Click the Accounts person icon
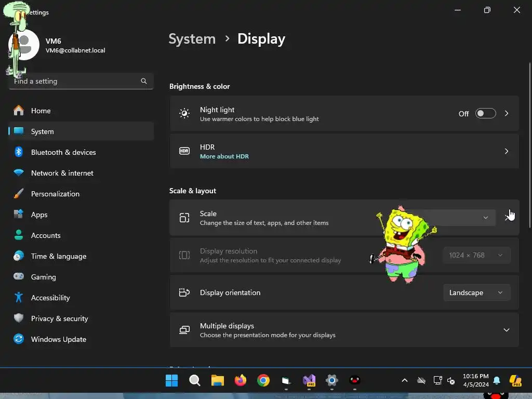This screenshot has width=532, height=399. coord(19,235)
